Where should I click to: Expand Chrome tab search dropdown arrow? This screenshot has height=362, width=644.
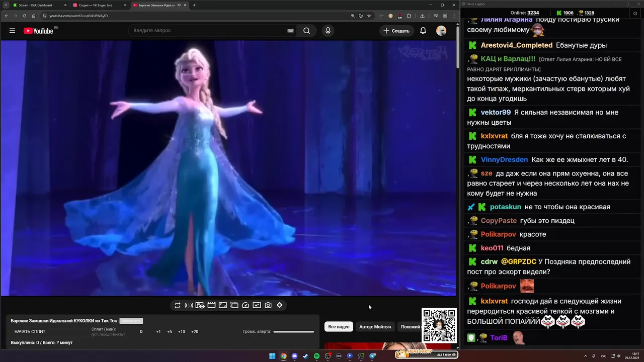6,5
